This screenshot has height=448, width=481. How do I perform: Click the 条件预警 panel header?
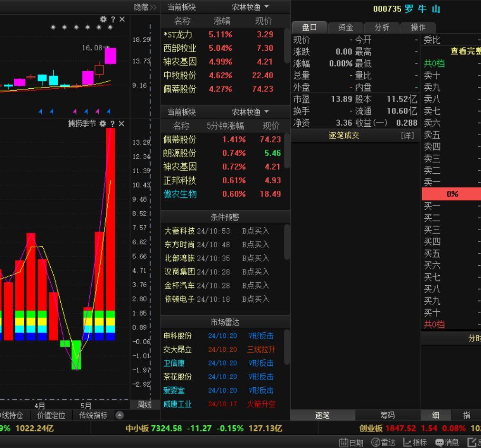pyautogui.click(x=225, y=217)
